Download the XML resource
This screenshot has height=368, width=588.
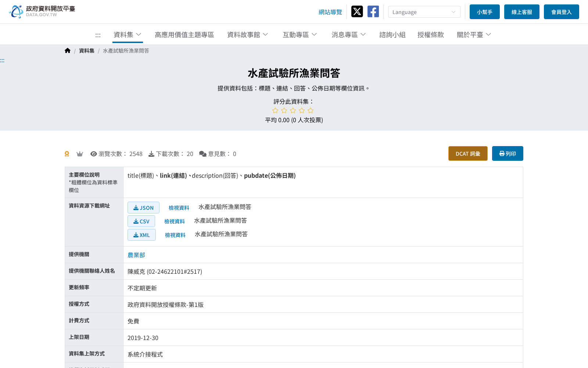tap(141, 235)
